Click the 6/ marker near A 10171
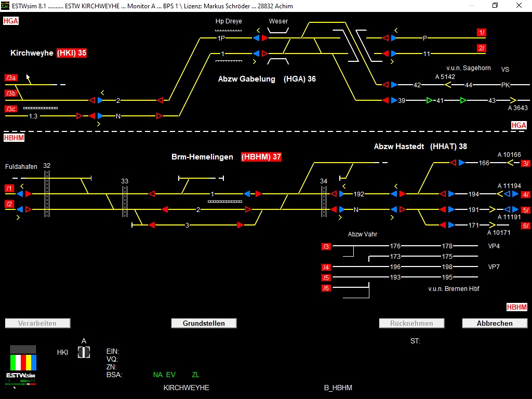This screenshot has width=532, height=399. 526,225
